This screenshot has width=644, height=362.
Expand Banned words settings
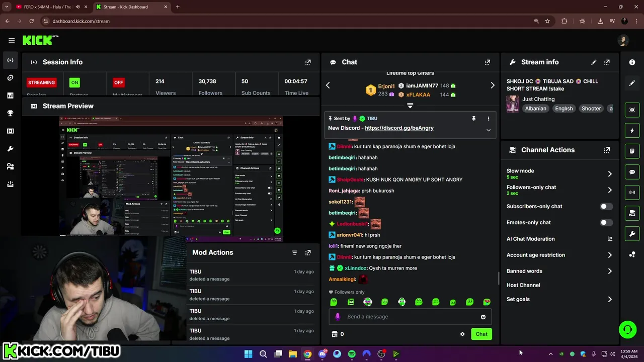(x=610, y=271)
